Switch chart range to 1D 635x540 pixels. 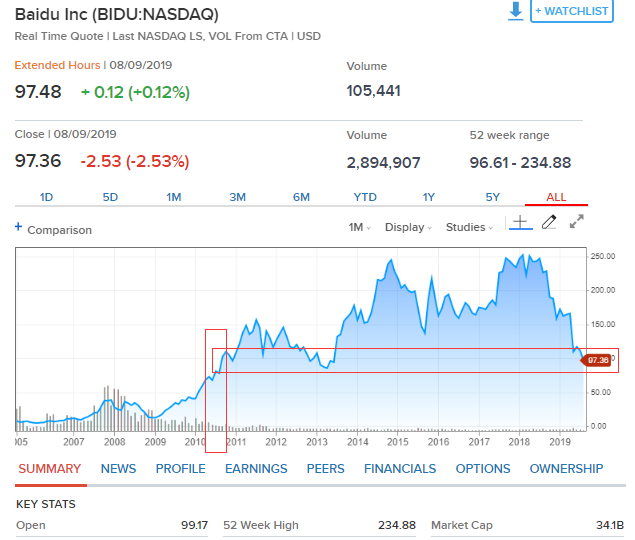click(x=46, y=197)
